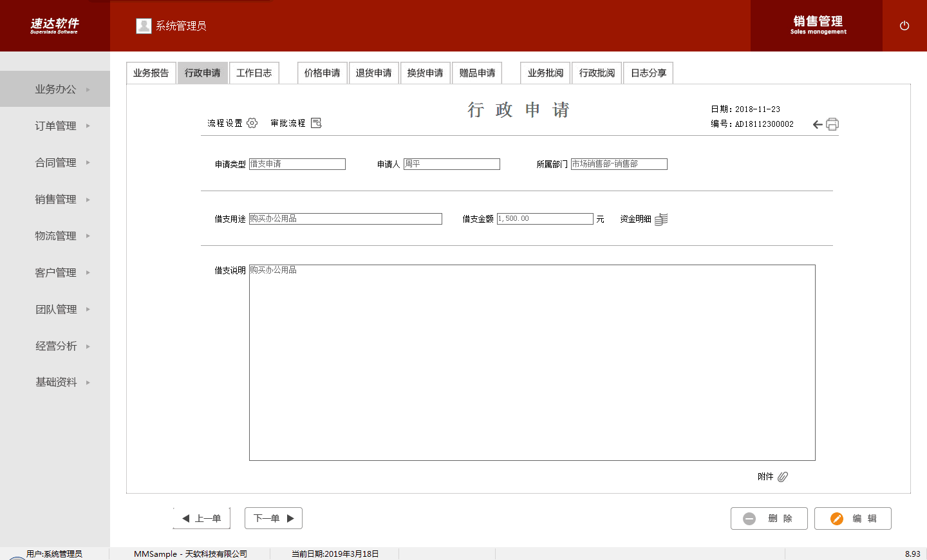Open the 价格申请 tab

click(x=323, y=73)
